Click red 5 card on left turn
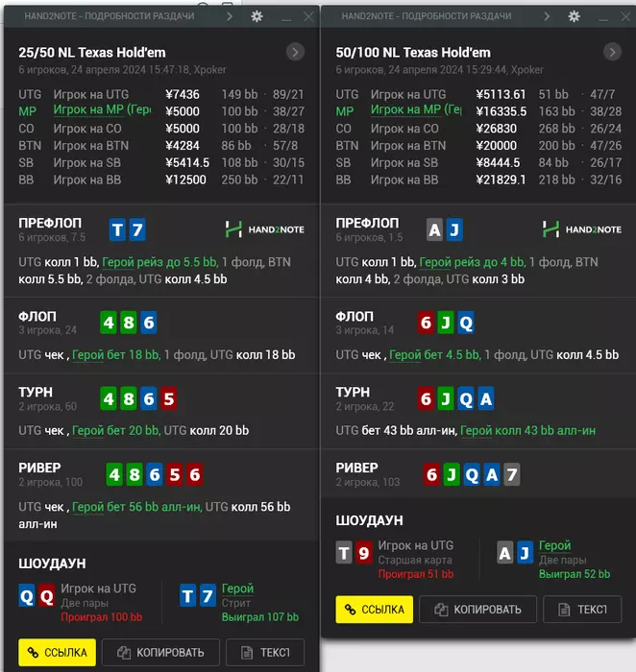This screenshot has height=672, width=636. 168,398
